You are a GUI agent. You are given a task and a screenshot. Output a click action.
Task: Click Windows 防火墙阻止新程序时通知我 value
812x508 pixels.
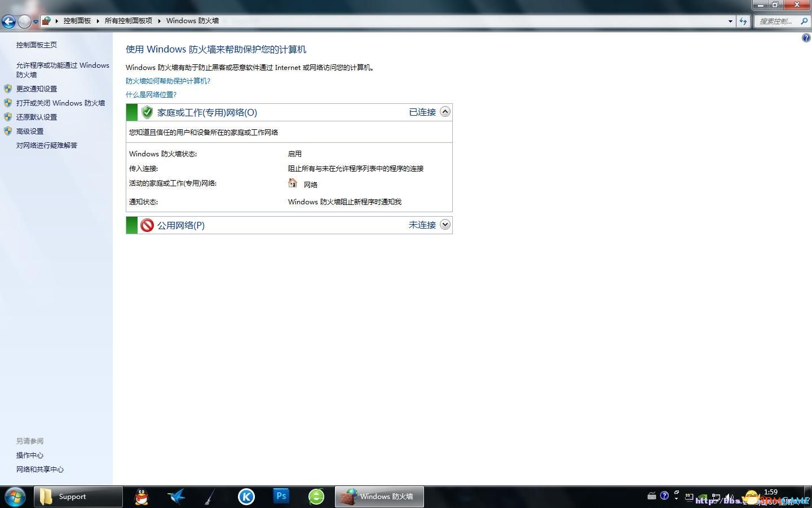pos(345,202)
